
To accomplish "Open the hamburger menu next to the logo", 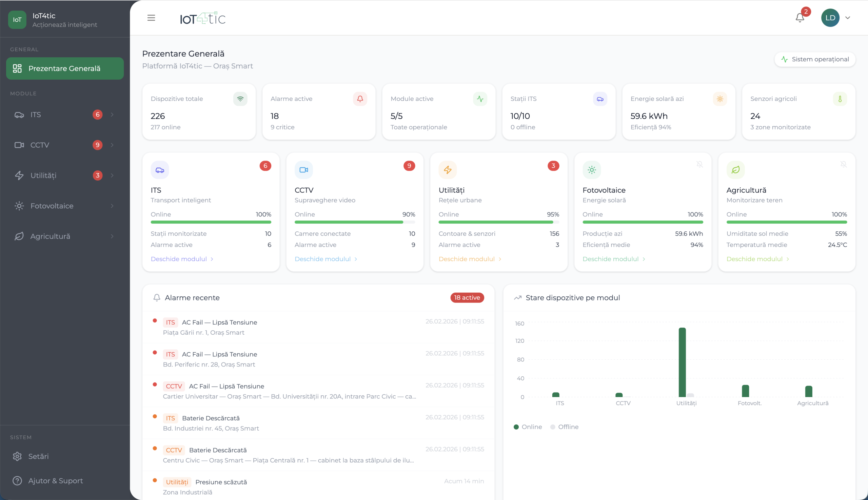I will [x=151, y=18].
